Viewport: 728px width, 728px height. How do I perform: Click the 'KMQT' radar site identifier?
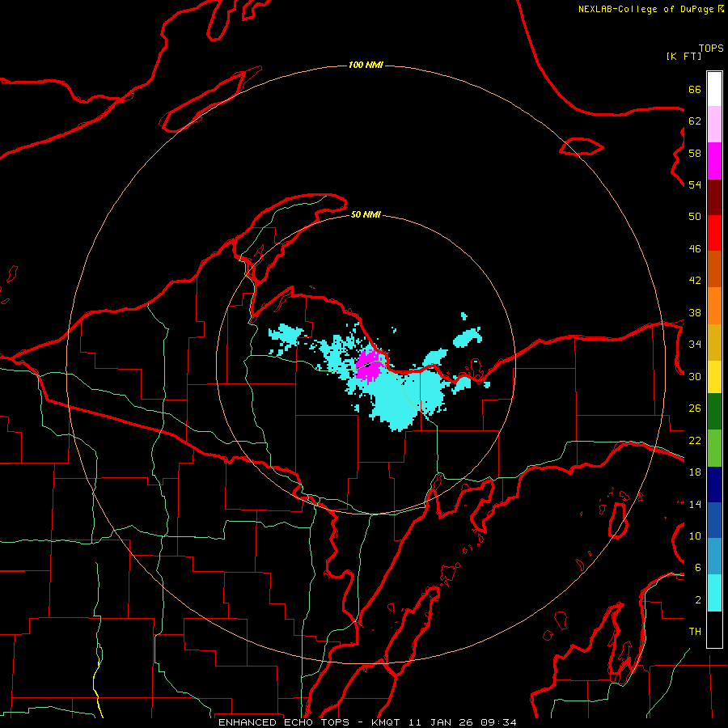coord(387,722)
